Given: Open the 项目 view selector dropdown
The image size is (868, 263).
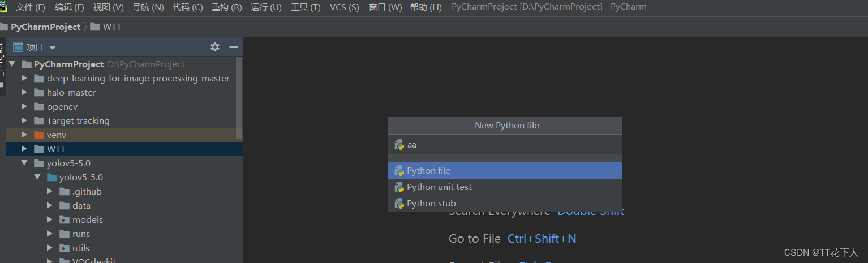Looking at the screenshot, I should (x=53, y=48).
